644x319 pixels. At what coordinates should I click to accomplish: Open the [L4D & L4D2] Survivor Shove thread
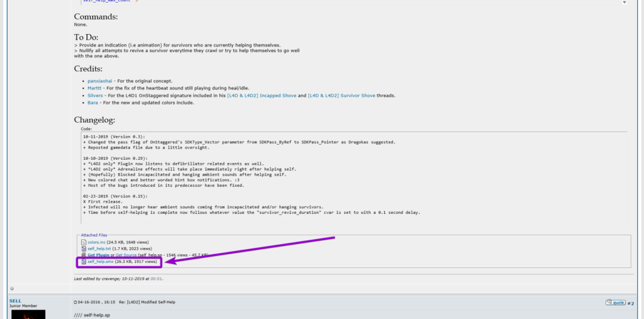(x=341, y=96)
